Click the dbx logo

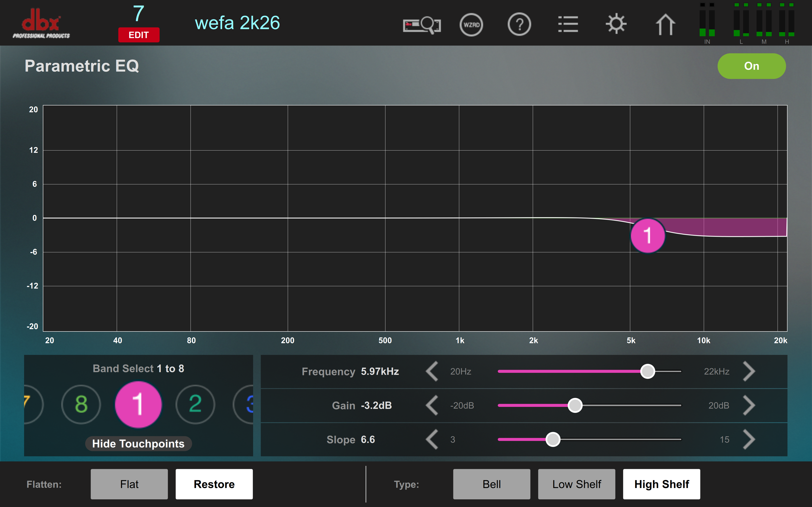pos(41,23)
